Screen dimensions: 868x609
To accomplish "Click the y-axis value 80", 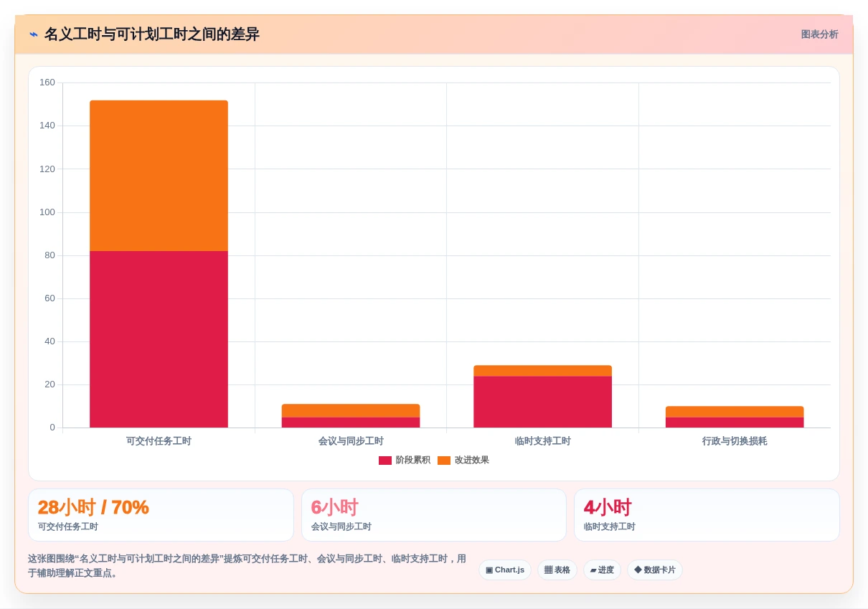I will point(49,255).
